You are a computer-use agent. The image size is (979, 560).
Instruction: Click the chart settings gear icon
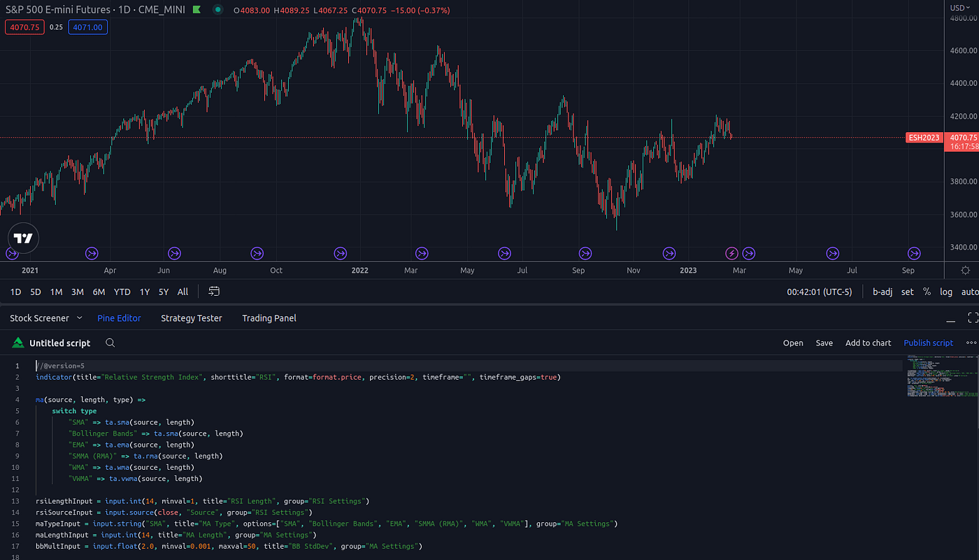pyautogui.click(x=966, y=270)
